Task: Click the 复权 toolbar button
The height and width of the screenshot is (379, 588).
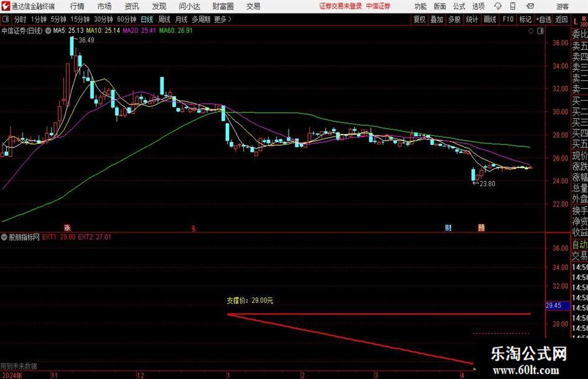Action: coord(419,19)
